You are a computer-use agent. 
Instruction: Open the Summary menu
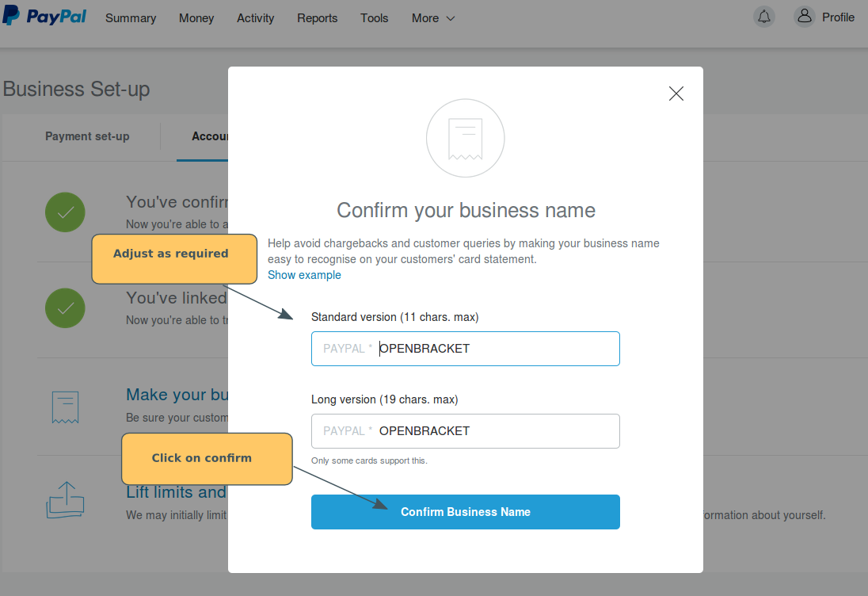pos(131,18)
